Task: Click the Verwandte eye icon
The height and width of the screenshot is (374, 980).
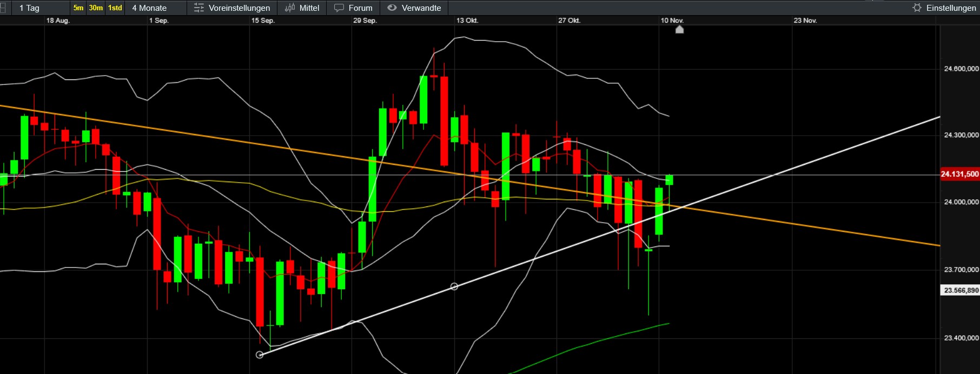Action: click(392, 8)
